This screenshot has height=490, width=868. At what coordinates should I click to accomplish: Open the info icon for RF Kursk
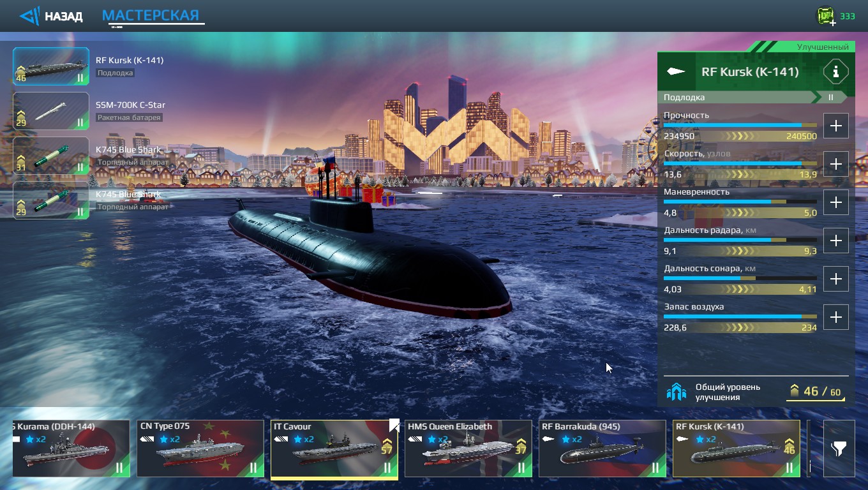tap(835, 71)
